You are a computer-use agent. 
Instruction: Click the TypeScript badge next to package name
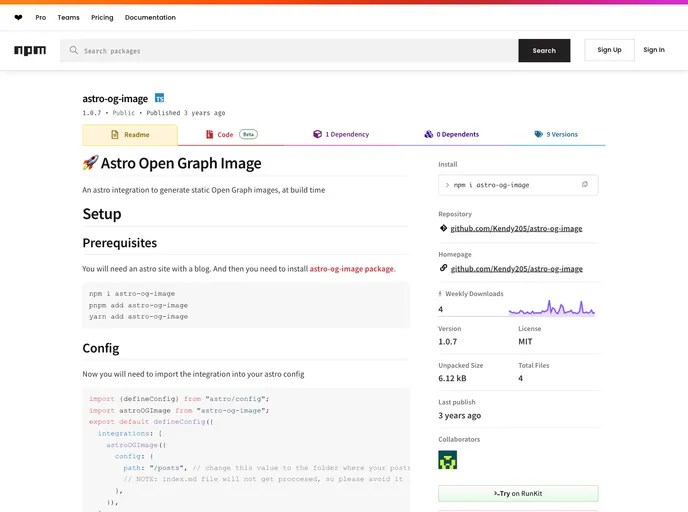pos(160,98)
